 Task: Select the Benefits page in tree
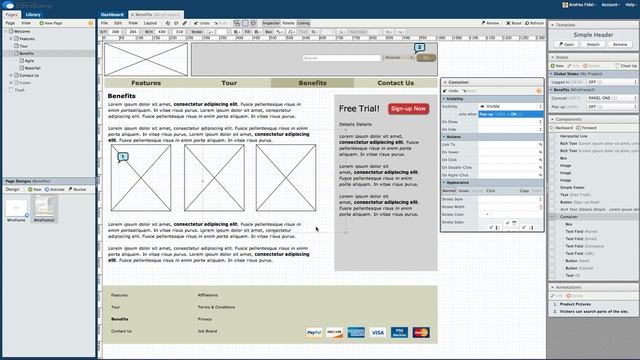coord(27,53)
